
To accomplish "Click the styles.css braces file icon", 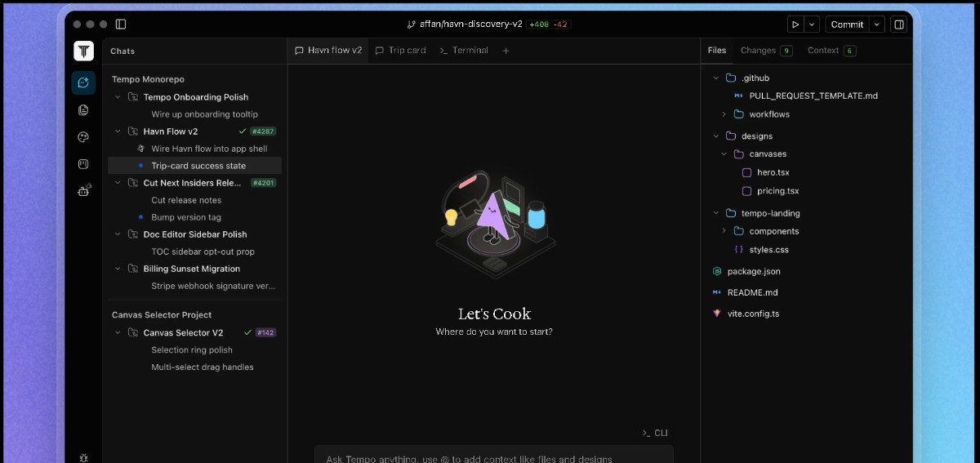I will (738, 250).
